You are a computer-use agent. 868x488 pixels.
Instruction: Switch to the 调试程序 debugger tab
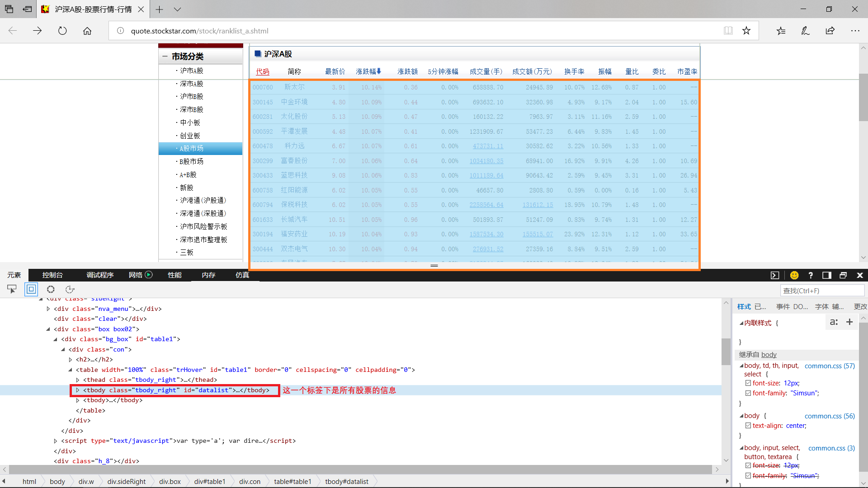[100, 275]
